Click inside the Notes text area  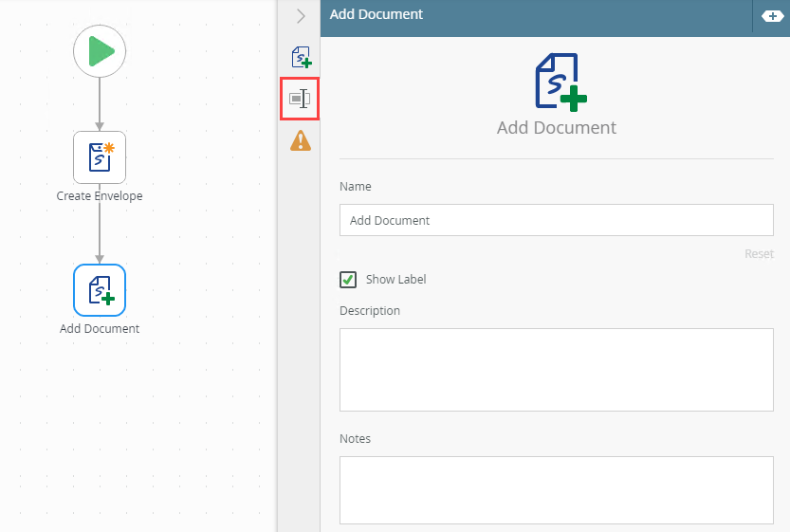coord(556,489)
